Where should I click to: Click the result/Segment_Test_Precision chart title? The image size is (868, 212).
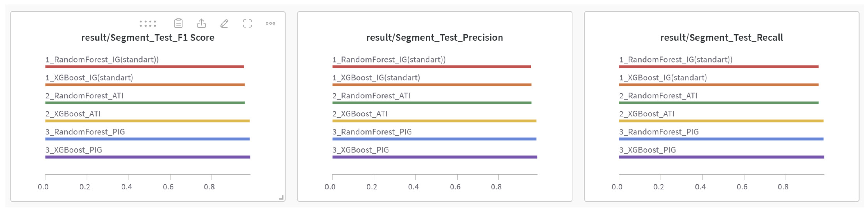[434, 37]
